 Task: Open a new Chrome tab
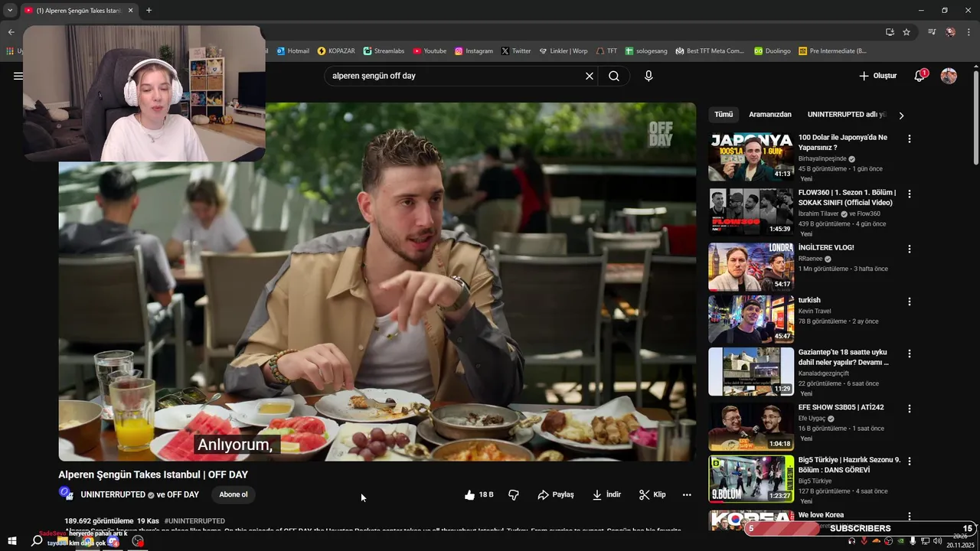point(149,11)
